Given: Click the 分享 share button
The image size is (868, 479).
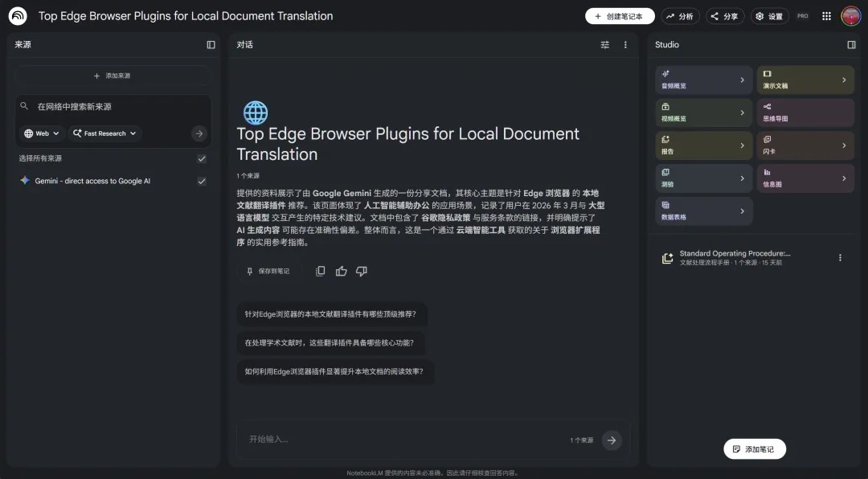Looking at the screenshot, I should (x=725, y=16).
